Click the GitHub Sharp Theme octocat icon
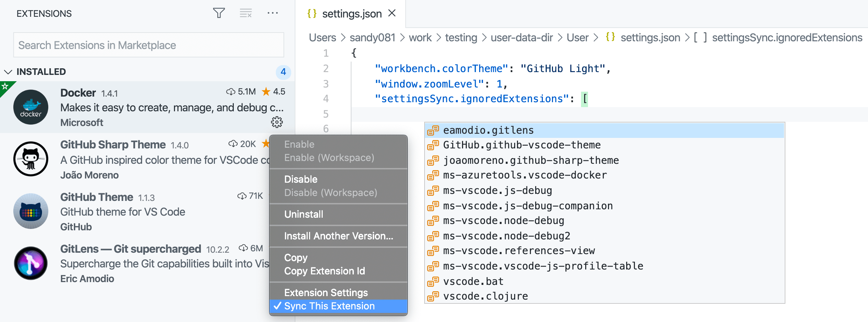Image resolution: width=868 pixels, height=322 pixels. (x=31, y=159)
